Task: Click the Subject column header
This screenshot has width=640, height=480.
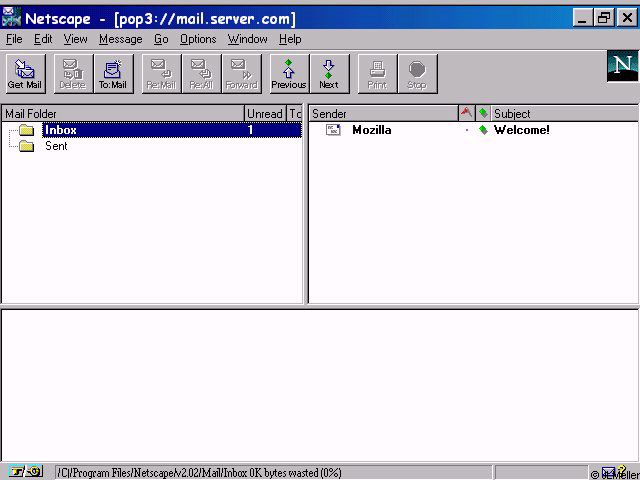Action: 565,113
